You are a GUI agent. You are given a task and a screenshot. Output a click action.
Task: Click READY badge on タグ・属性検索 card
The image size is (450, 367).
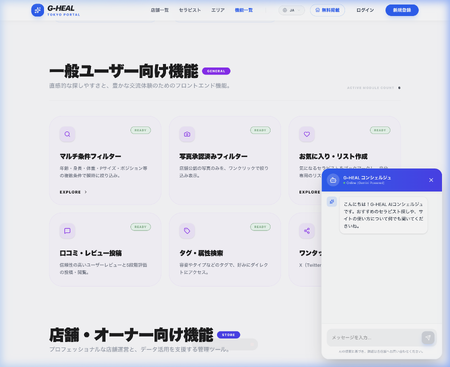pos(260,227)
